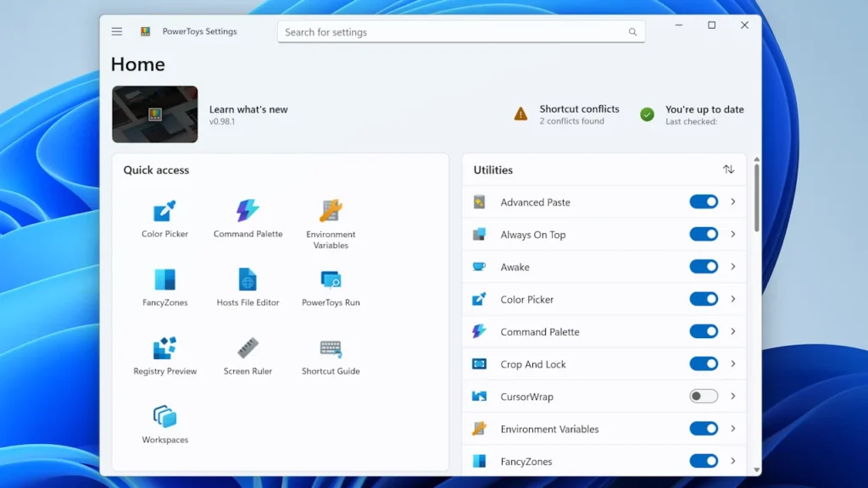The width and height of the screenshot is (868, 488).
Task: Click the scrollbar down arrow
Action: 756,469
